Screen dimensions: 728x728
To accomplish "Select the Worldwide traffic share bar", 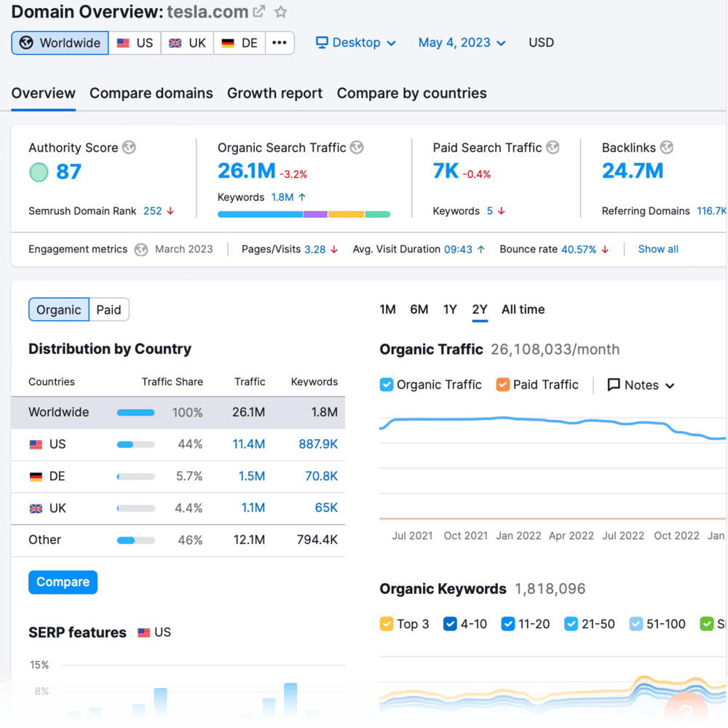I will tap(135, 411).
